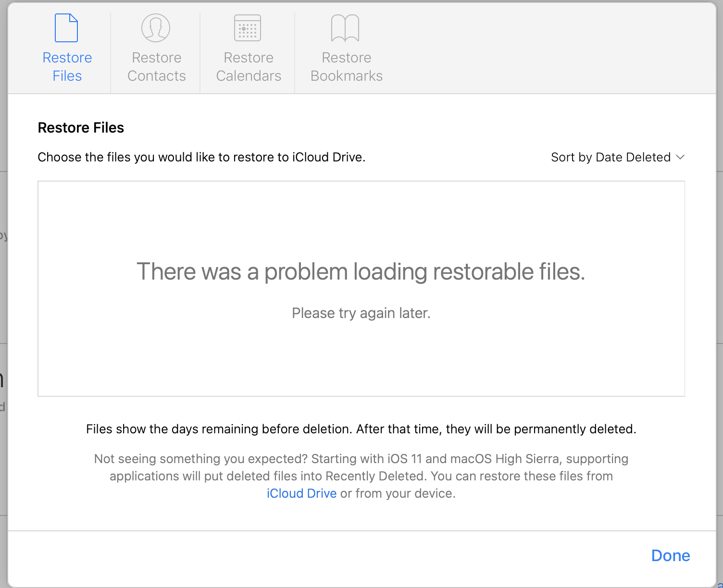723x588 pixels.
Task: Click the chevron beside Sort by Date Deleted
Action: tap(680, 157)
